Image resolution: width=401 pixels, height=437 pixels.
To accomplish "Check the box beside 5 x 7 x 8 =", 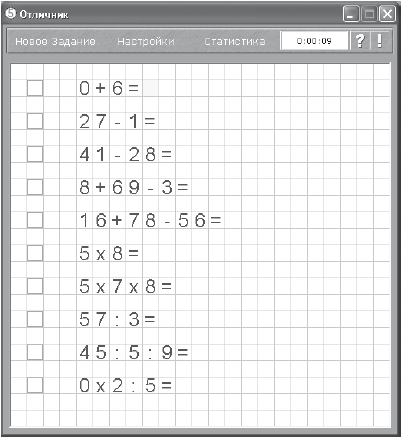I will tap(35, 286).
